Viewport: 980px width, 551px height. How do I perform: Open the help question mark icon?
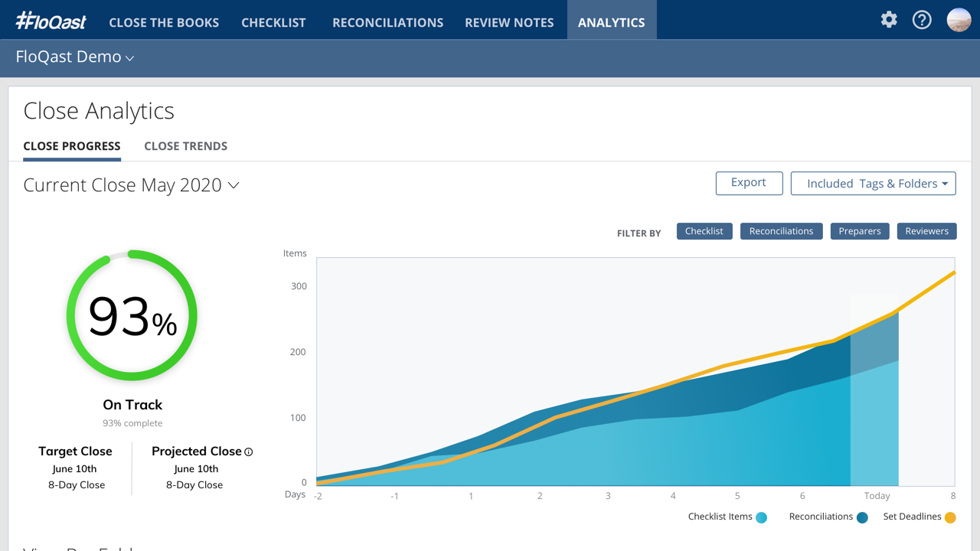pos(922,20)
